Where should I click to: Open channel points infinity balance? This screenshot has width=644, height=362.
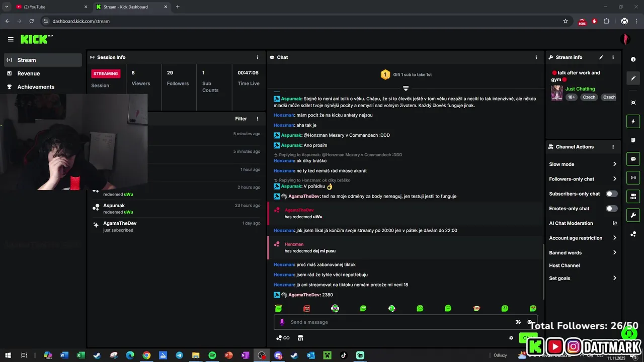283,338
